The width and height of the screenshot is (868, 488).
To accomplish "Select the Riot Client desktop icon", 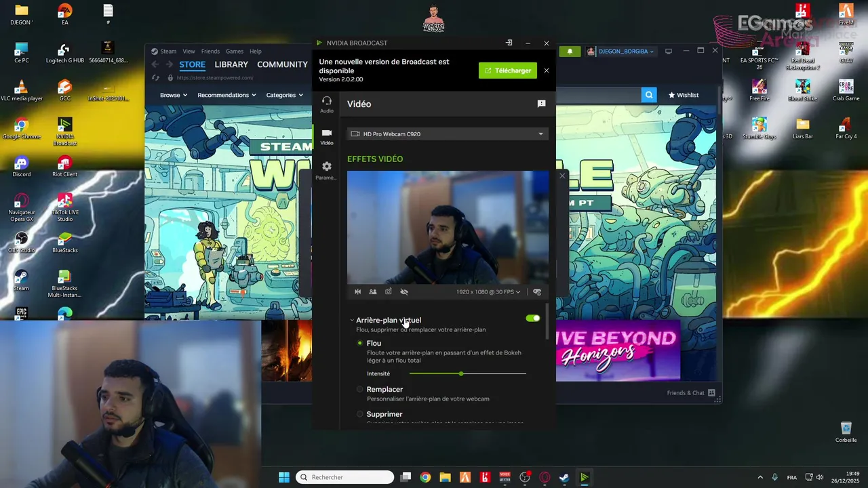I will click(x=64, y=167).
